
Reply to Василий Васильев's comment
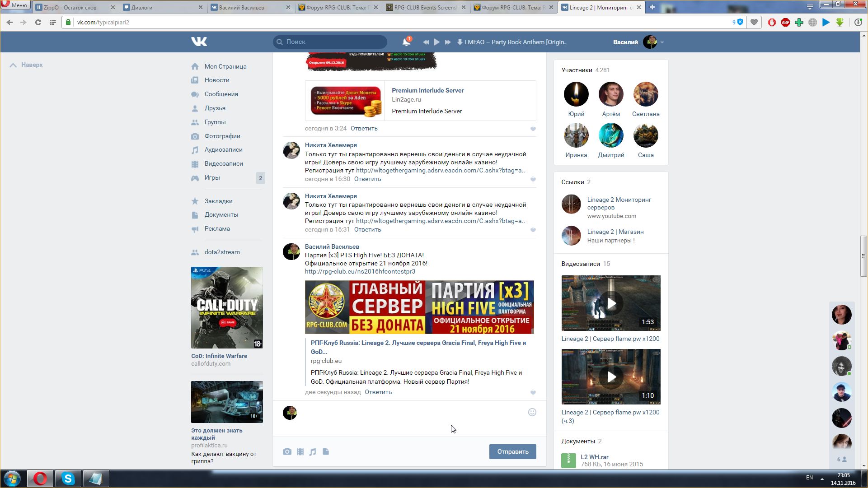pyautogui.click(x=378, y=392)
